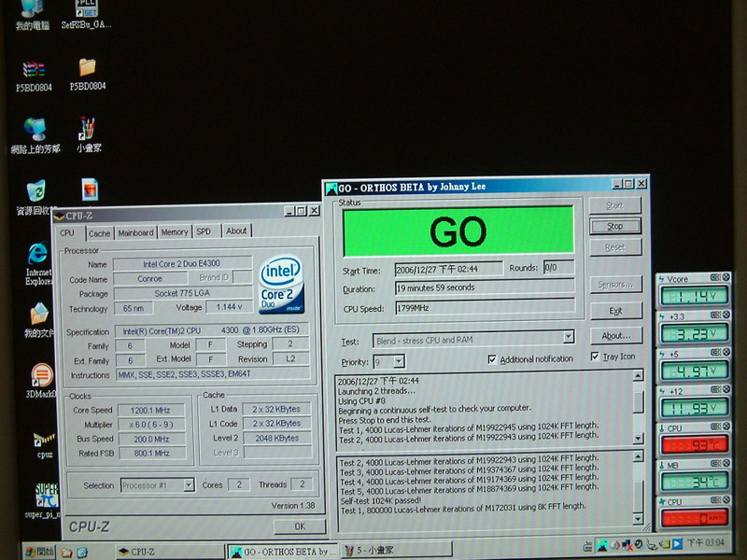Launch the Internet Explorer desktop icon
Viewport: 747px width, 560px height.
[38, 263]
